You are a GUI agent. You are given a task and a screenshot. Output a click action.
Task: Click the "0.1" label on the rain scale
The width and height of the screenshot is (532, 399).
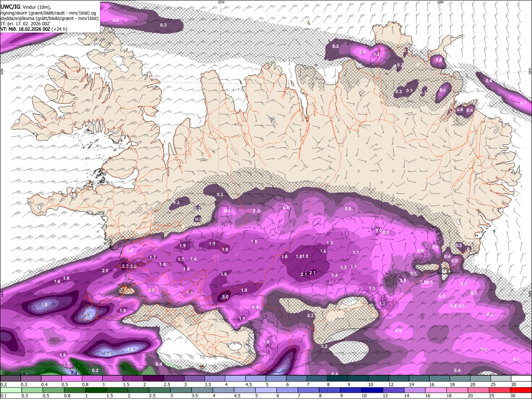click(3, 396)
